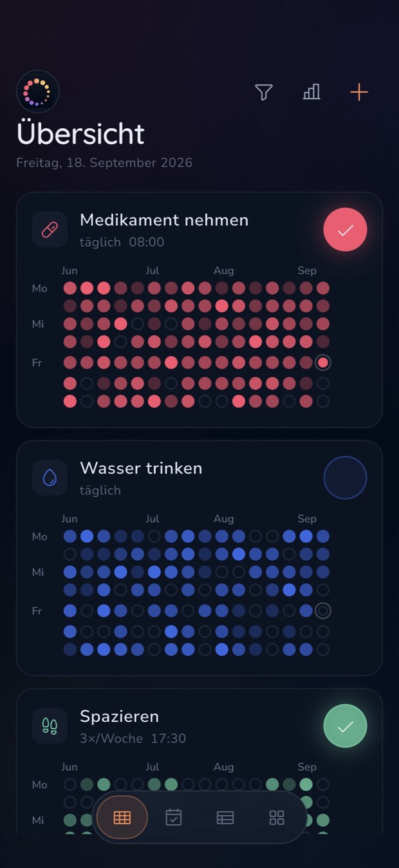Switch to the calendar check tab
This screenshot has width=399, height=868.
pos(174,818)
